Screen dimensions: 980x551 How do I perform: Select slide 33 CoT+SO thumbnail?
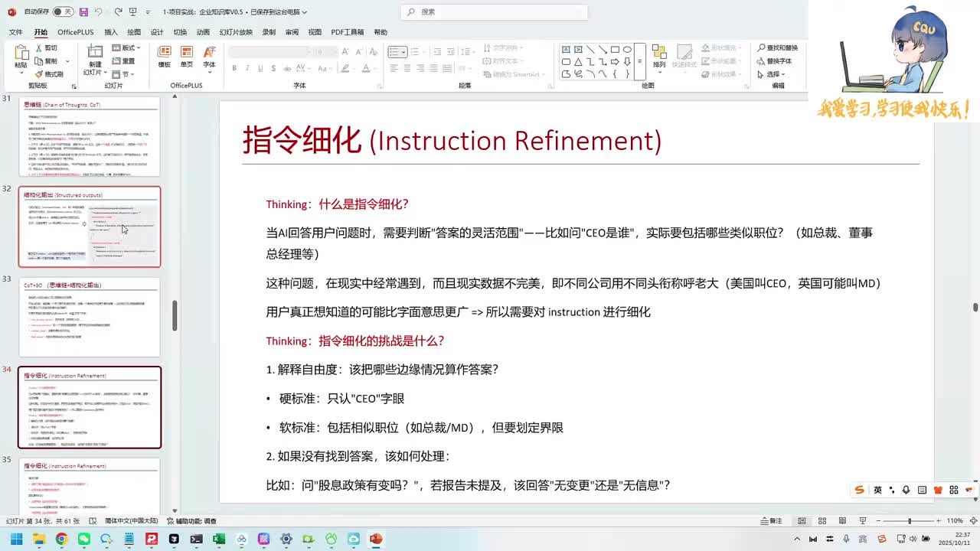click(90, 317)
